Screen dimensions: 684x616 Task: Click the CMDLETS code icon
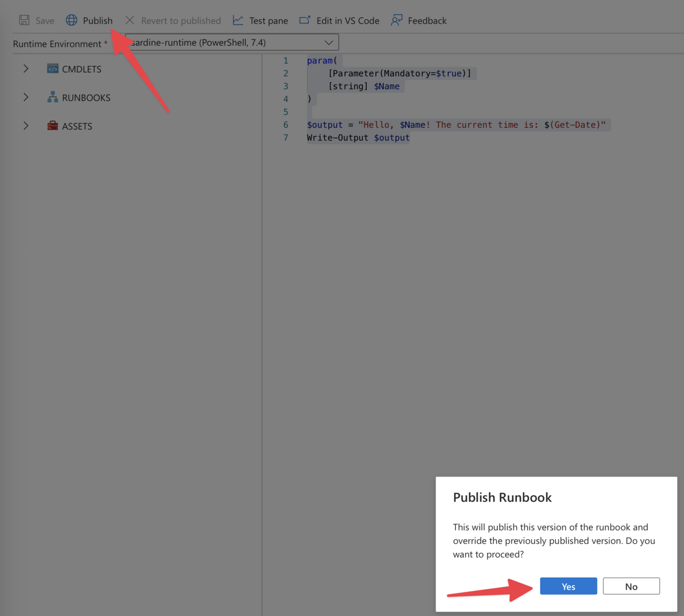(x=52, y=69)
